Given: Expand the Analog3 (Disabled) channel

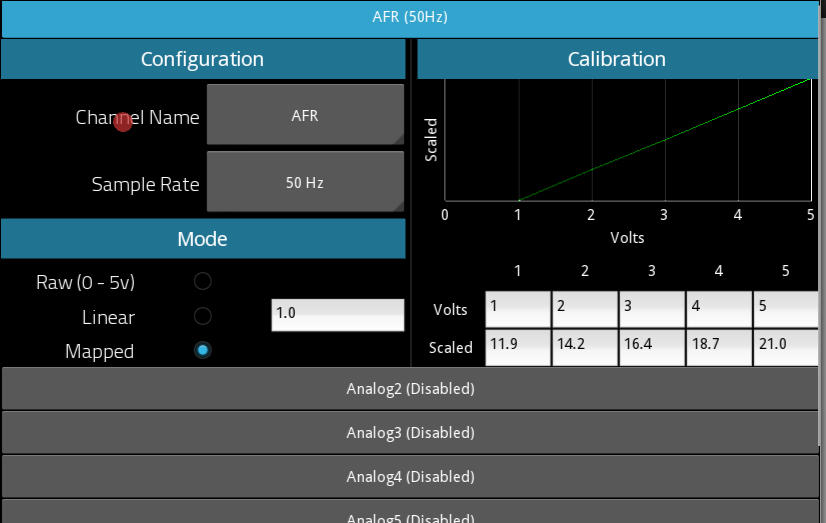Looking at the screenshot, I should (410, 433).
